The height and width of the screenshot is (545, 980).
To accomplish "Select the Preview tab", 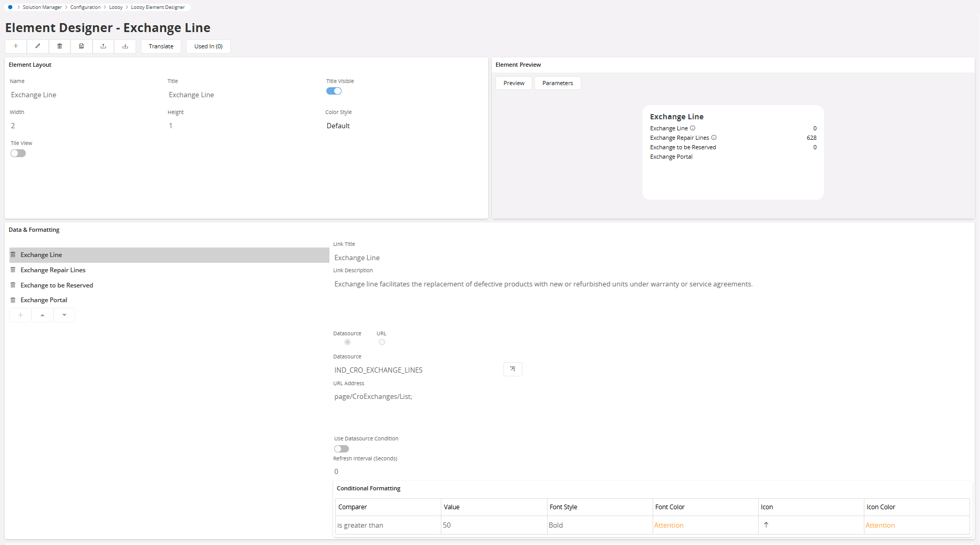I will [x=513, y=83].
